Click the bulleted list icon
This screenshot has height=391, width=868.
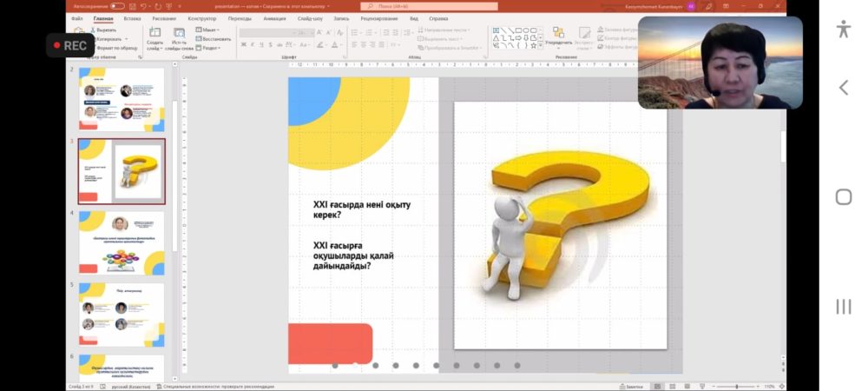click(x=355, y=33)
